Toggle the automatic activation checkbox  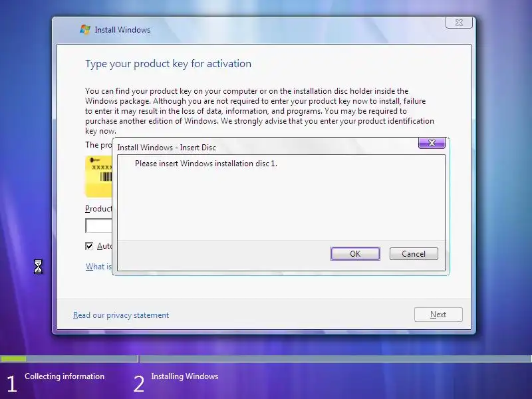click(x=89, y=246)
